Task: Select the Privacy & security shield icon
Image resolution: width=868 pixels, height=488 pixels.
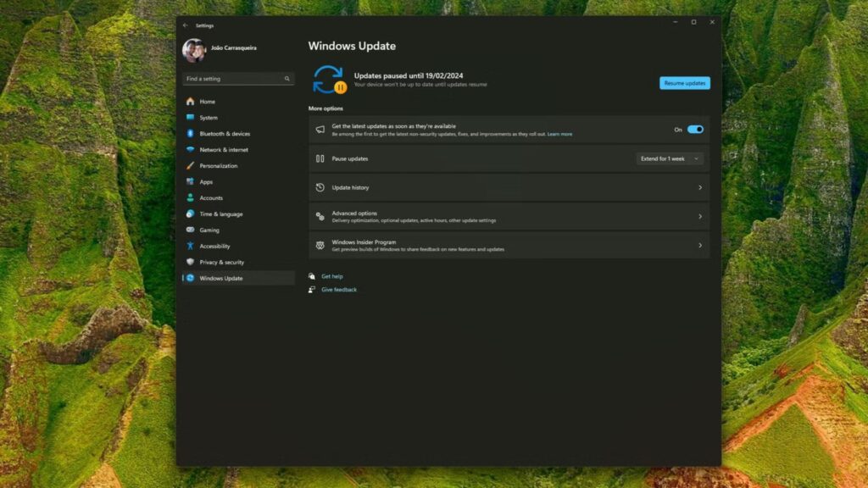Action: 191,262
